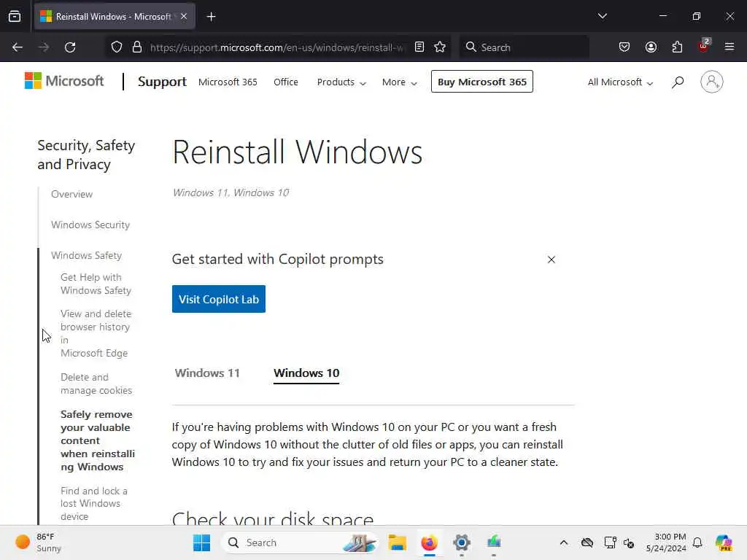Screen dimensions: 747x560
Task: Open Delete and manage cookies link
Action: [96, 384]
